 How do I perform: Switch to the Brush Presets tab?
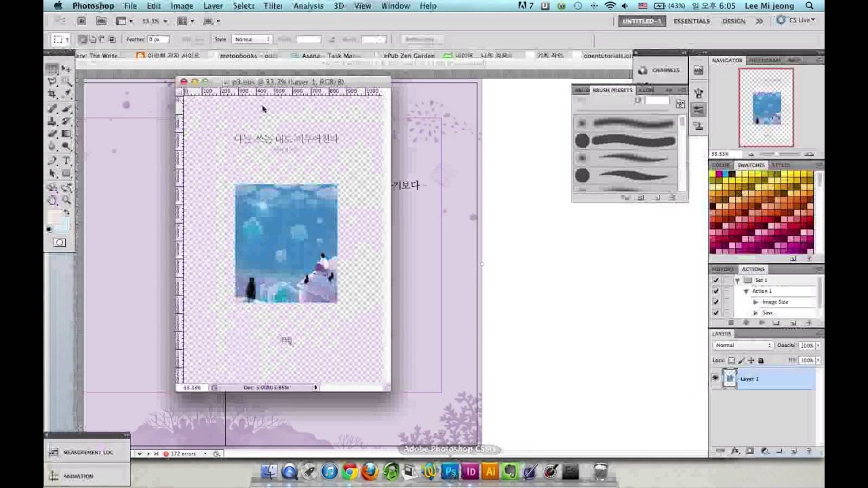[612, 89]
